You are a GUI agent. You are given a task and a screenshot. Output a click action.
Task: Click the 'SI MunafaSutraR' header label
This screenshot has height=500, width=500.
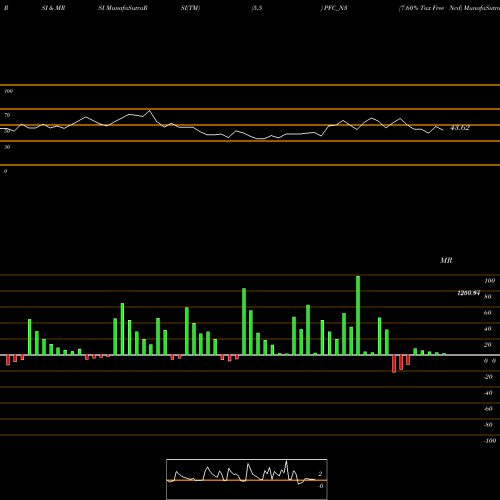tap(123, 8)
